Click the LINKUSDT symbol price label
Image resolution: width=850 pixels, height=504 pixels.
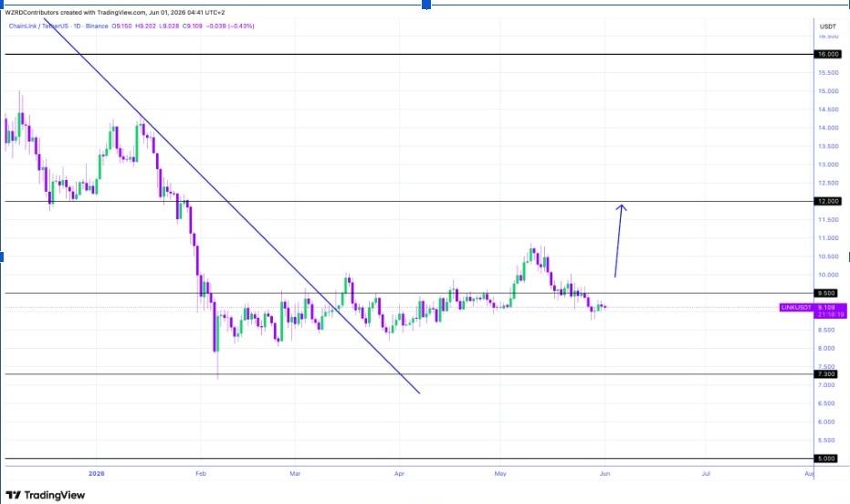pos(796,308)
